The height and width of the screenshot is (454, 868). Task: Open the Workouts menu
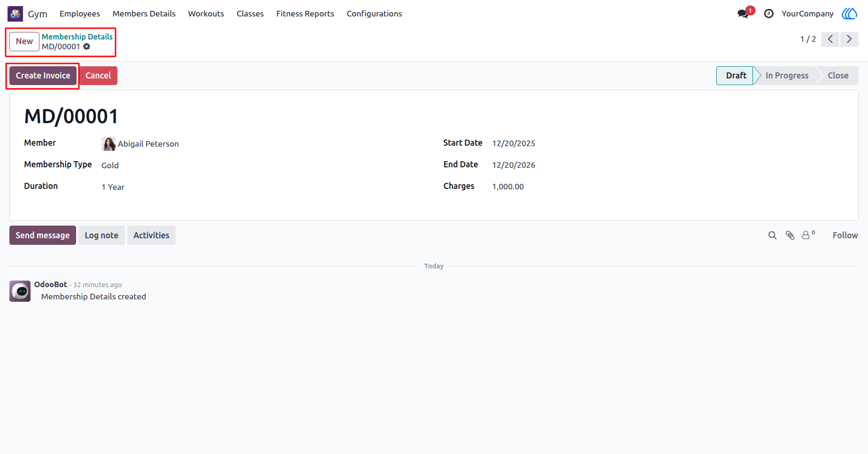[206, 14]
